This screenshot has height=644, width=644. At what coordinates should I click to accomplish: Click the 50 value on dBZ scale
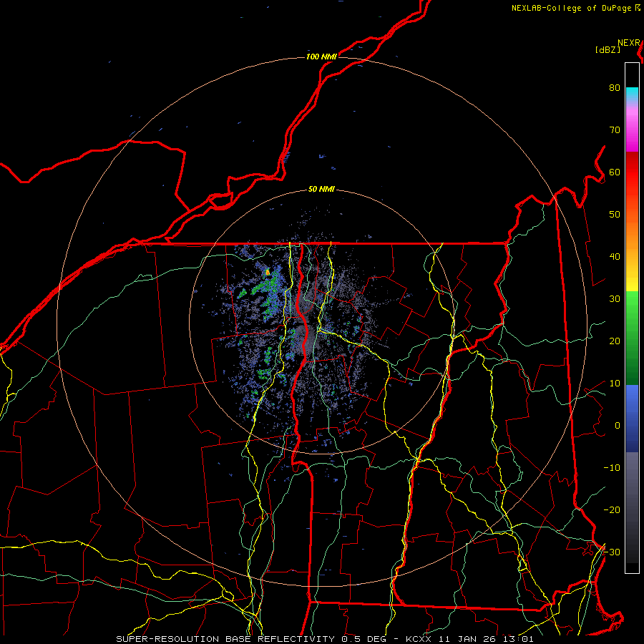pyautogui.click(x=615, y=215)
